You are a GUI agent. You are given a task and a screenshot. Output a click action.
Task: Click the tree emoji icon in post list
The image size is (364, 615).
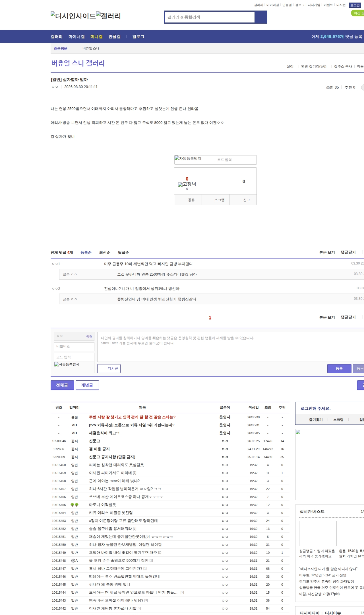click(74, 505)
